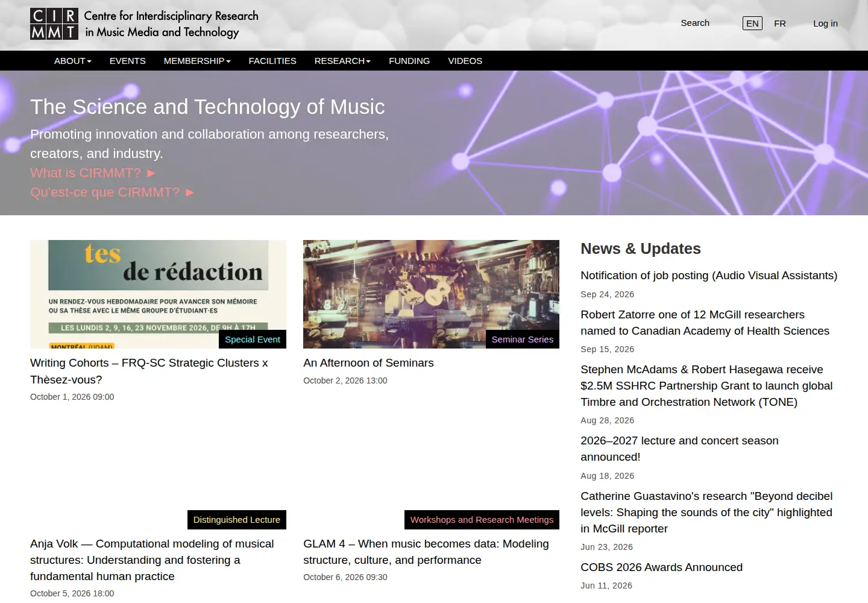Open the Afternoon of Seminars thumbnail image
This screenshot has width=868, height=603.
click(x=431, y=294)
